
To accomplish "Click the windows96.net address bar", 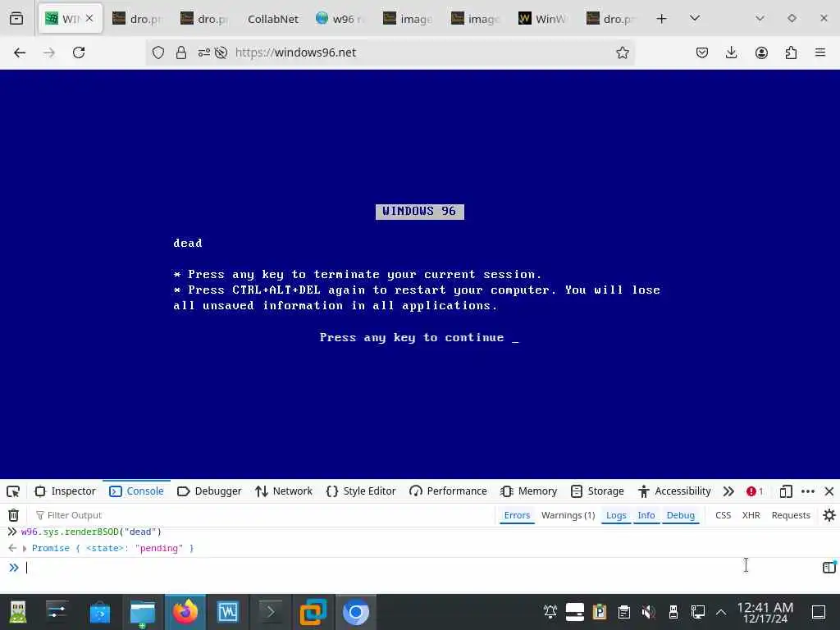I will point(390,52).
